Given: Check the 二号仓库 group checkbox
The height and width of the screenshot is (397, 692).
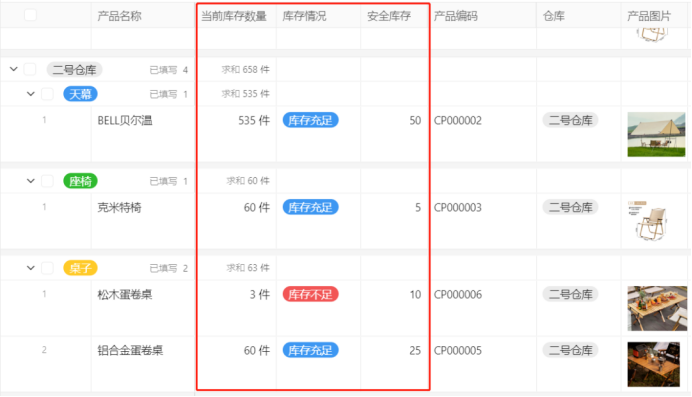Looking at the screenshot, I should coord(30,69).
